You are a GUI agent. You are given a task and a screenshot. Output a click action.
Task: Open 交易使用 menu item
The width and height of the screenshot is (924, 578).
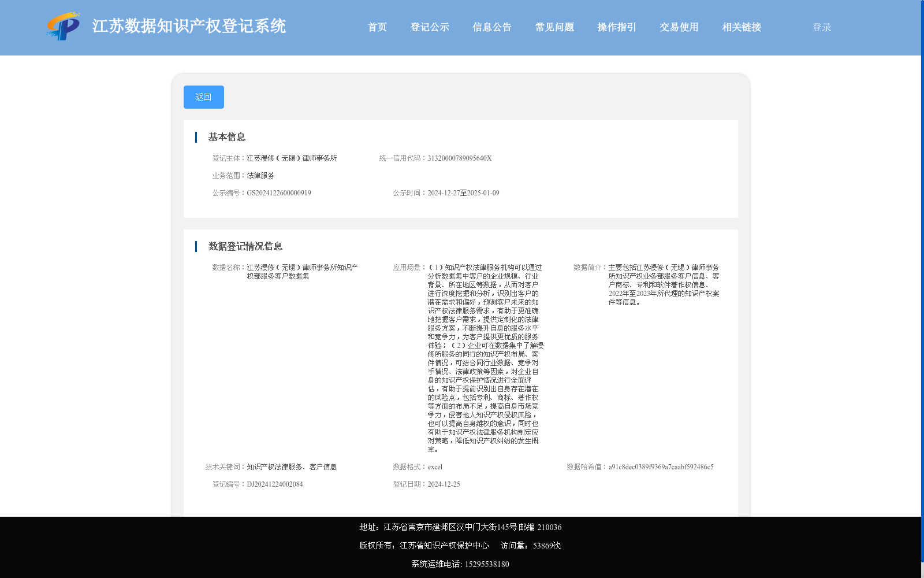click(x=679, y=27)
